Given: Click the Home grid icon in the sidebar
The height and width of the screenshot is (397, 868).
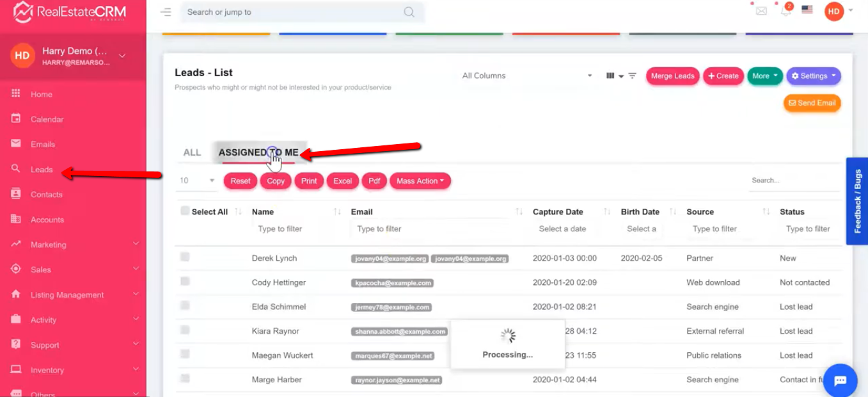Looking at the screenshot, I should tap(16, 93).
